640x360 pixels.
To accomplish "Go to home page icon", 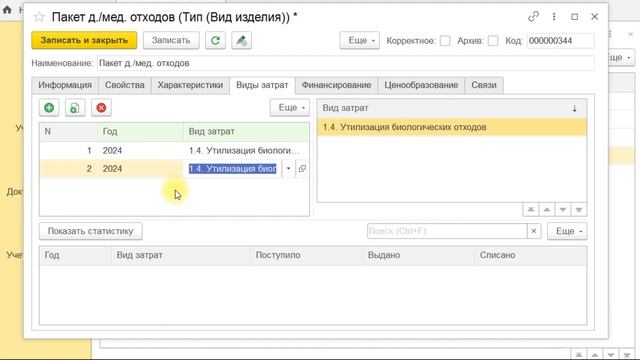I will point(7,9).
